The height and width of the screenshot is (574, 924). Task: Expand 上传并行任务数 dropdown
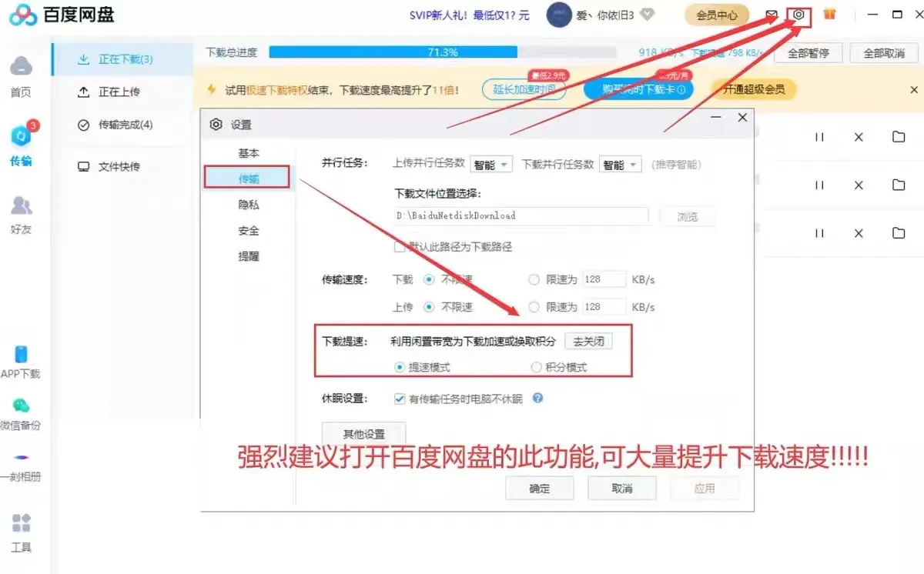(x=491, y=165)
